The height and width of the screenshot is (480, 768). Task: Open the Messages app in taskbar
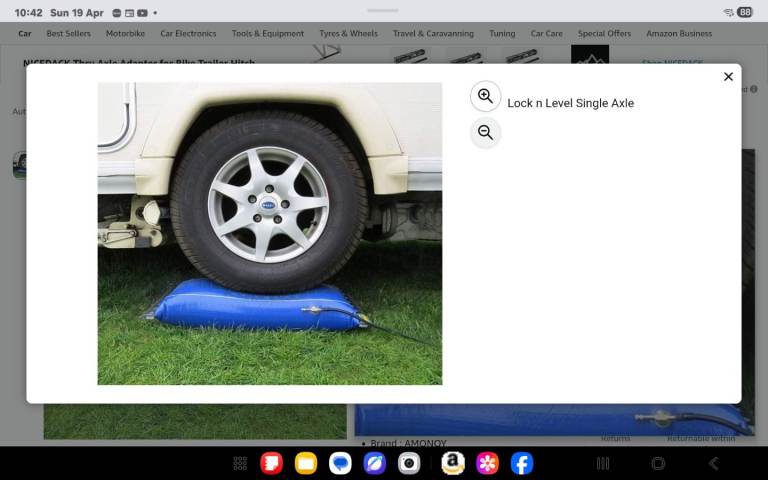point(340,463)
